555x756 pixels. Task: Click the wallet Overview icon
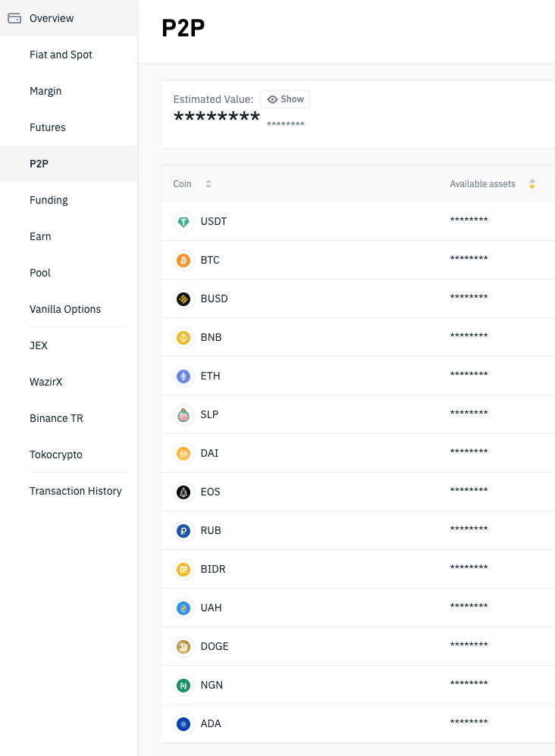pyautogui.click(x=14, y=18)
